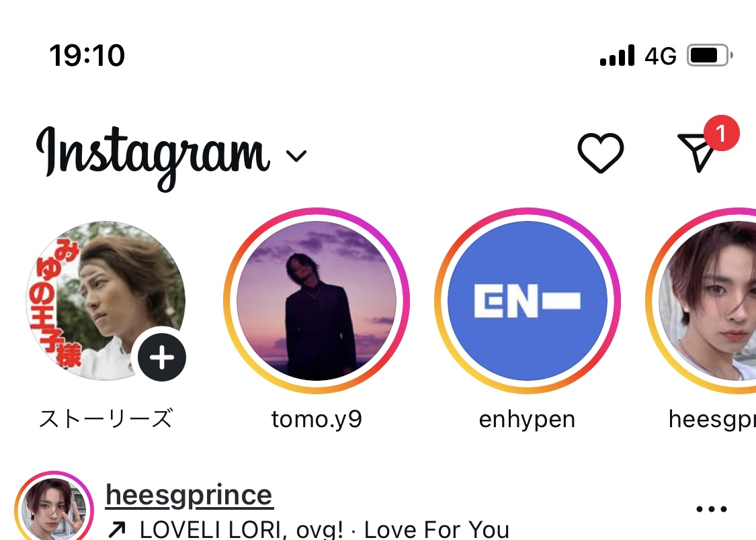Tap the Instagram wordmark logo
Image resolution: width=756 pixels, height=540 pixels.
153,153
